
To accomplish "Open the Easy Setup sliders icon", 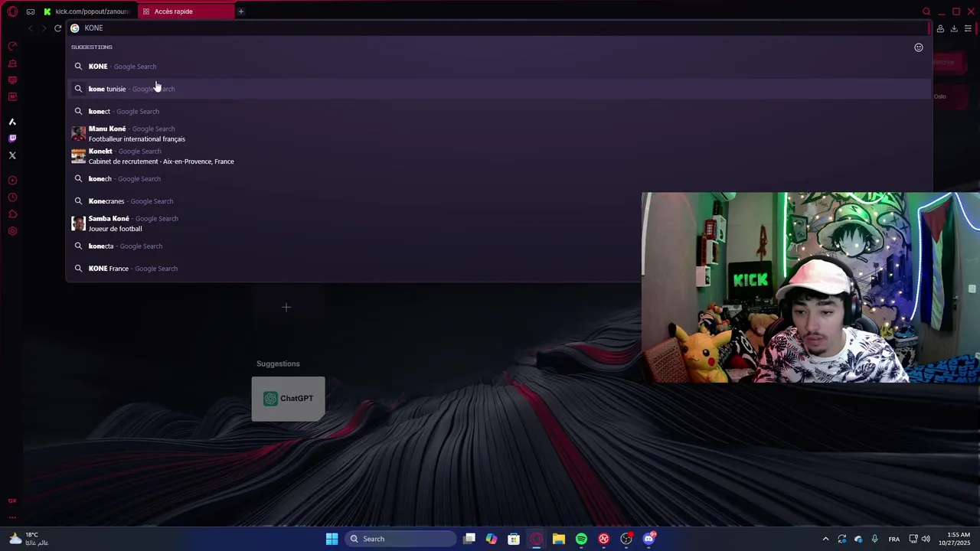I will (x=968, y=28).
